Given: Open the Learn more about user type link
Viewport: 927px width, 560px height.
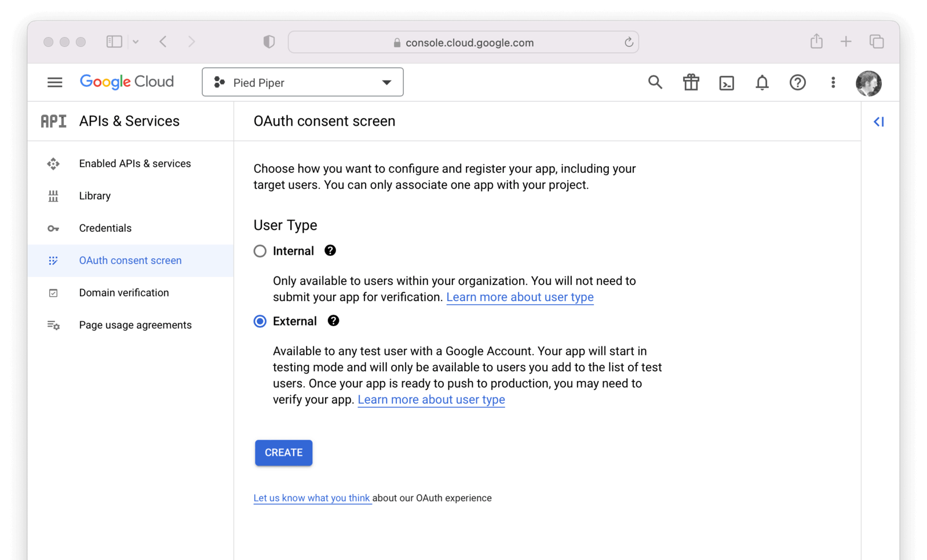Looking at the screenshot, I should pos(520,297).
